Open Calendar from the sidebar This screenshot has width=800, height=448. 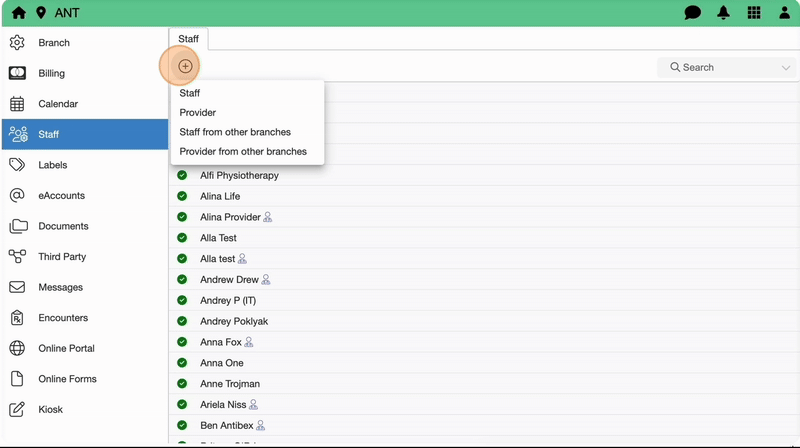coord(58,104)
